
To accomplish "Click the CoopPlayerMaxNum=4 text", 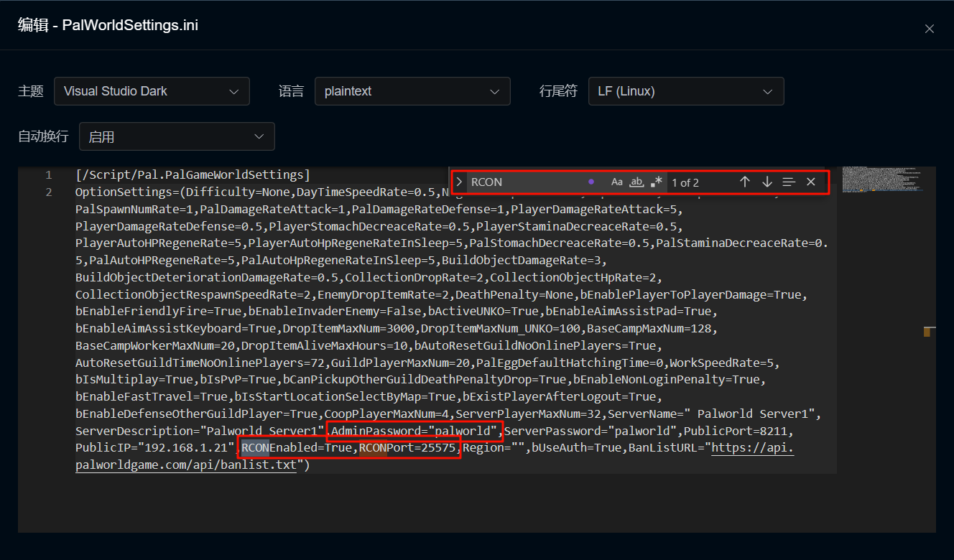I will 386,414.
